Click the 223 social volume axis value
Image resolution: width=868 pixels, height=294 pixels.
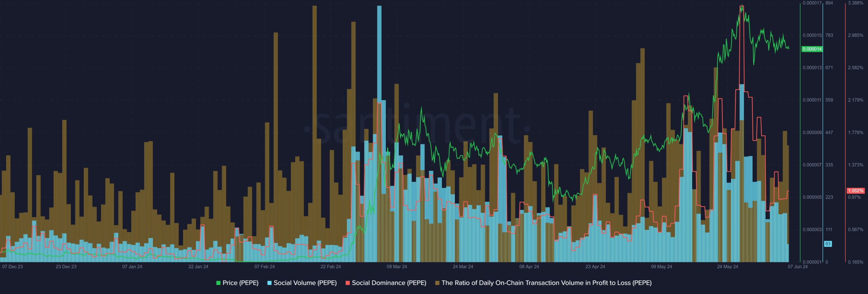coord(829,197)
